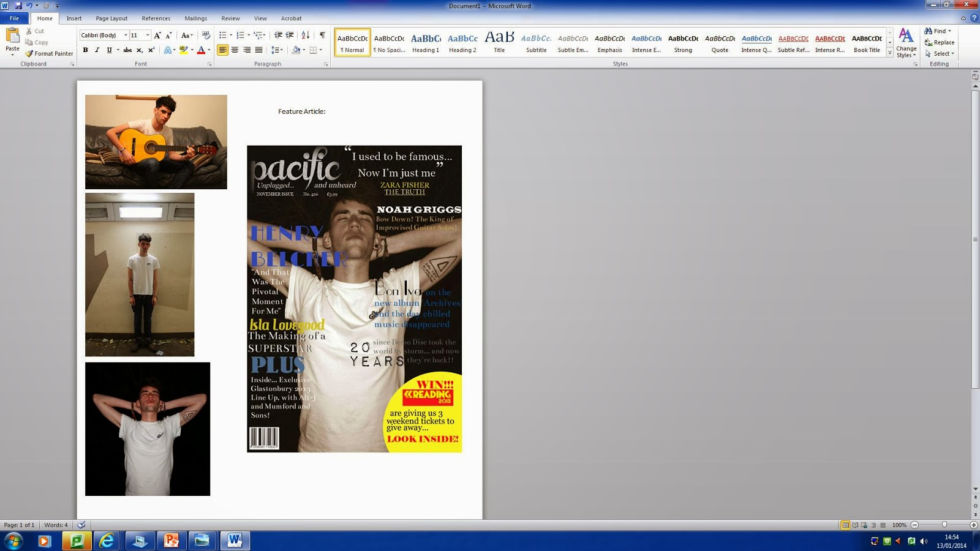Screen dimensions: 980x551
Task: Click the Replace button in Editing group
Action: click(940, 42)
